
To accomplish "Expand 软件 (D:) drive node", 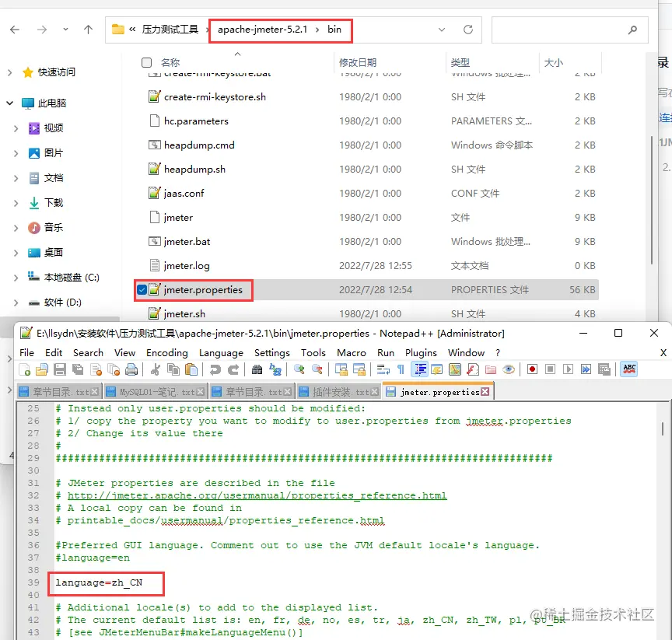I will (16, 303).
